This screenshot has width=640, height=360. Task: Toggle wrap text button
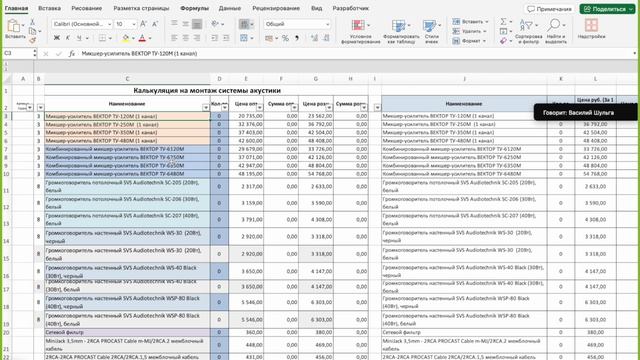244,24
